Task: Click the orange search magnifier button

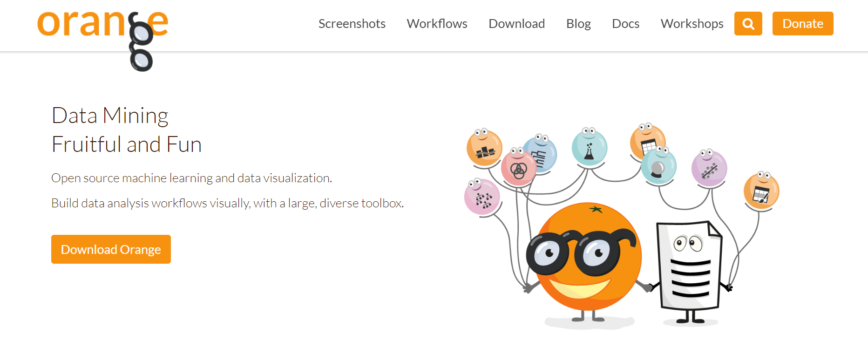Action: coord(748,24)
